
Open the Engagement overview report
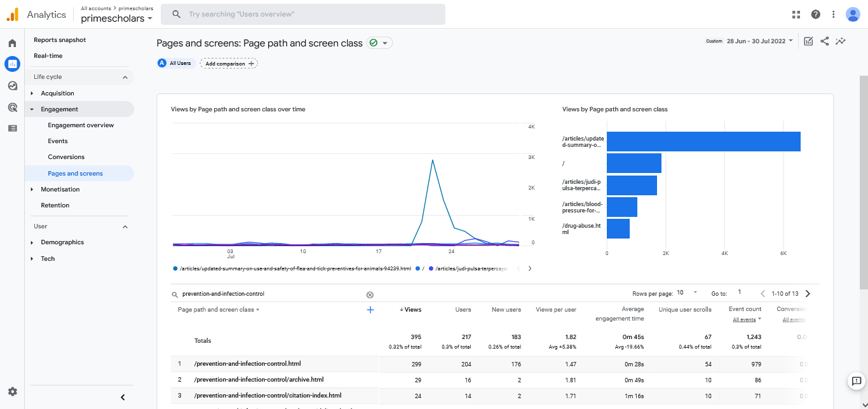[x=81, y=125]
